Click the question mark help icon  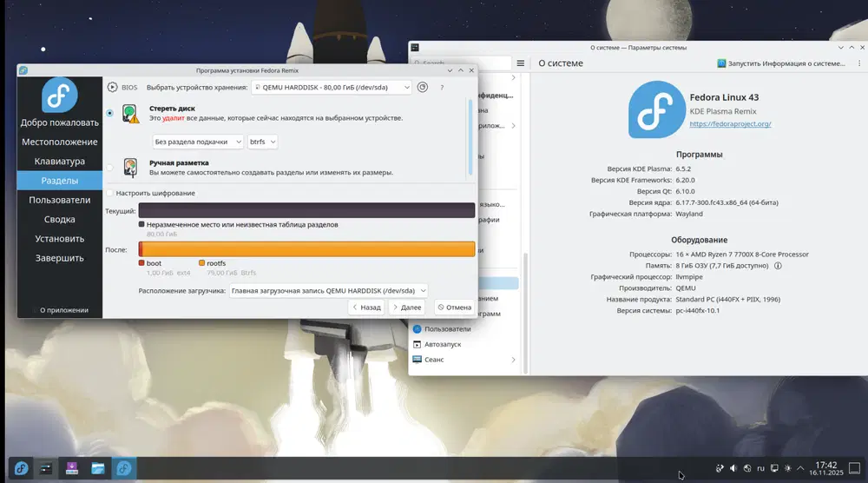[x=442, y=88]
